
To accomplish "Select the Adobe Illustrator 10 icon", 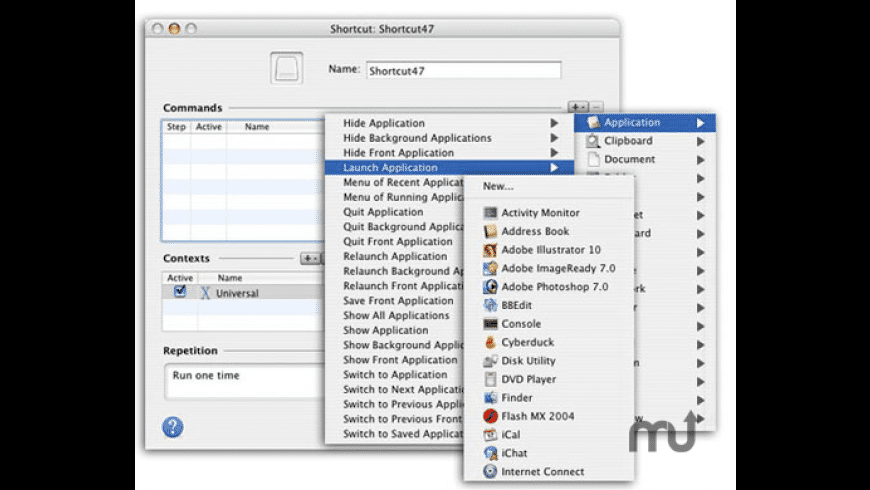I will [x=490, y=250].
